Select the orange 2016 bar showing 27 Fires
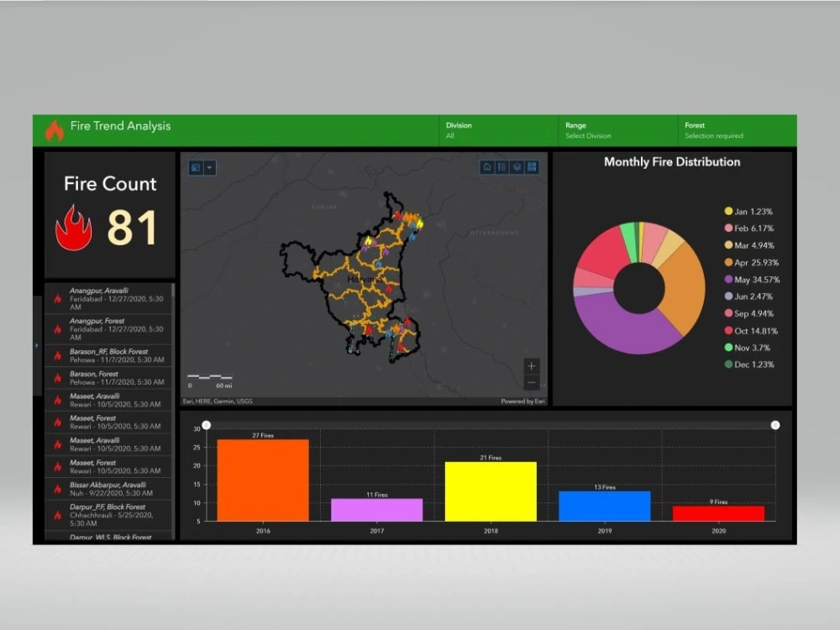Viewport: 840px width, 630px height. 262,479
